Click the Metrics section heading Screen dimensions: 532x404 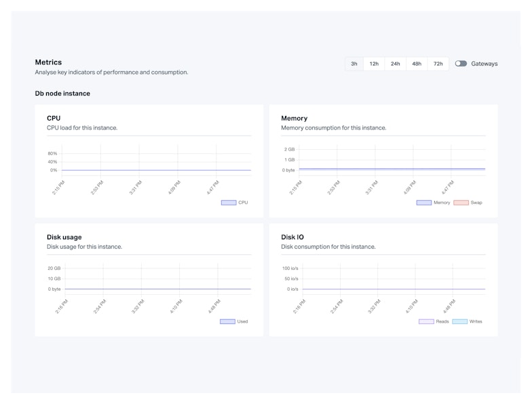pyautogui.click(x=48, y=62)
